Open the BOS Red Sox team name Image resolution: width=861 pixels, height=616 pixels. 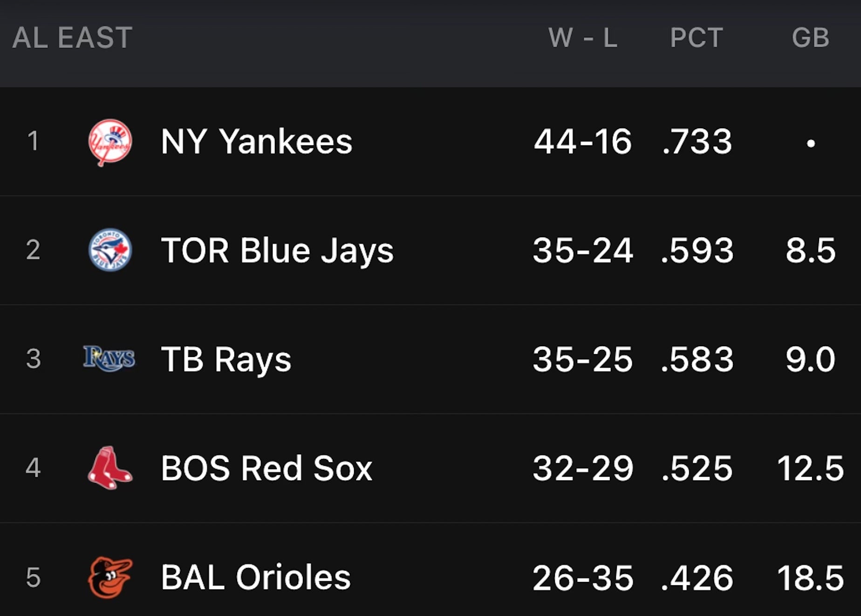click(266, 468)
